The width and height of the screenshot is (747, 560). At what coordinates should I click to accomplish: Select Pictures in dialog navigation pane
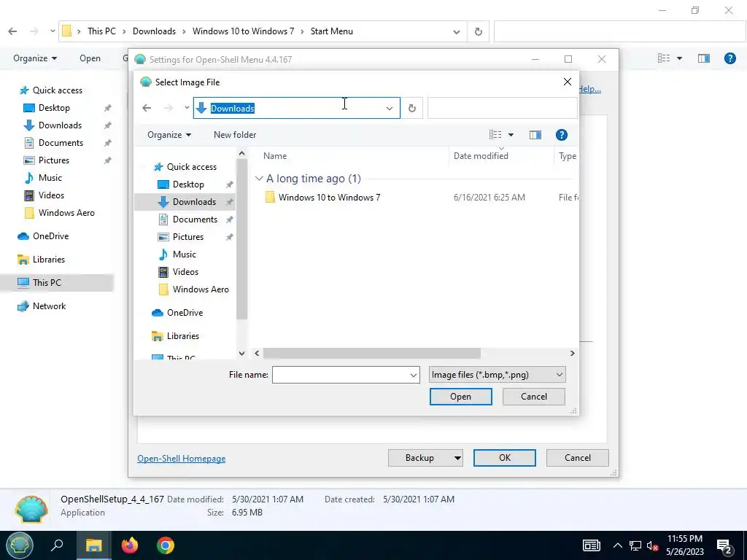coord(187,237)
